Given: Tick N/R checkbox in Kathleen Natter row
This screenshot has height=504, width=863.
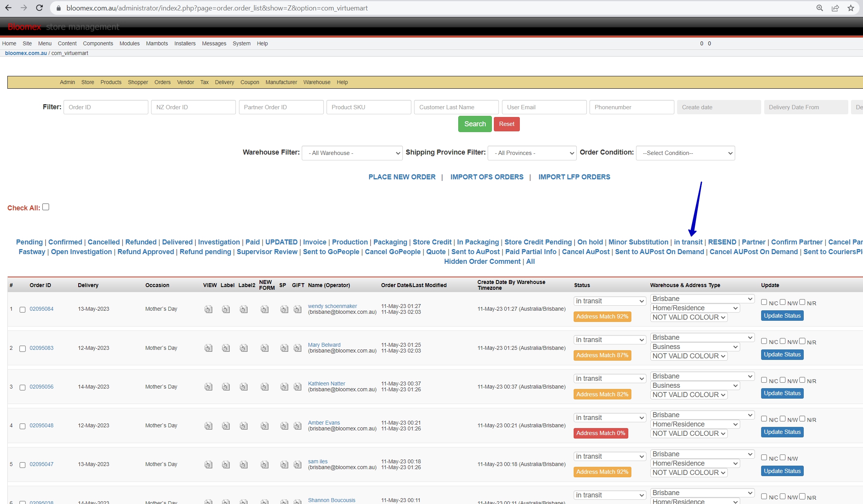Looking at the screenshot, I should [802, 380].
